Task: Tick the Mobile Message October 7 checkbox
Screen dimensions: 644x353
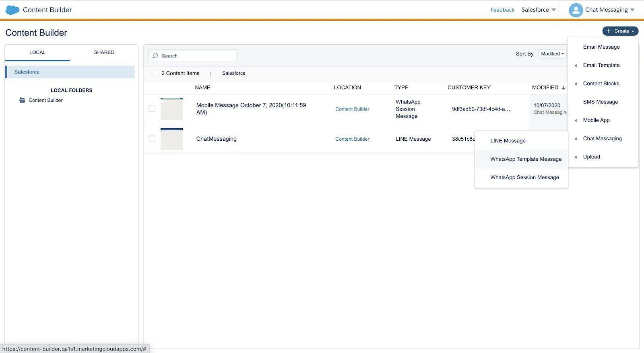Action: (152, 109)
